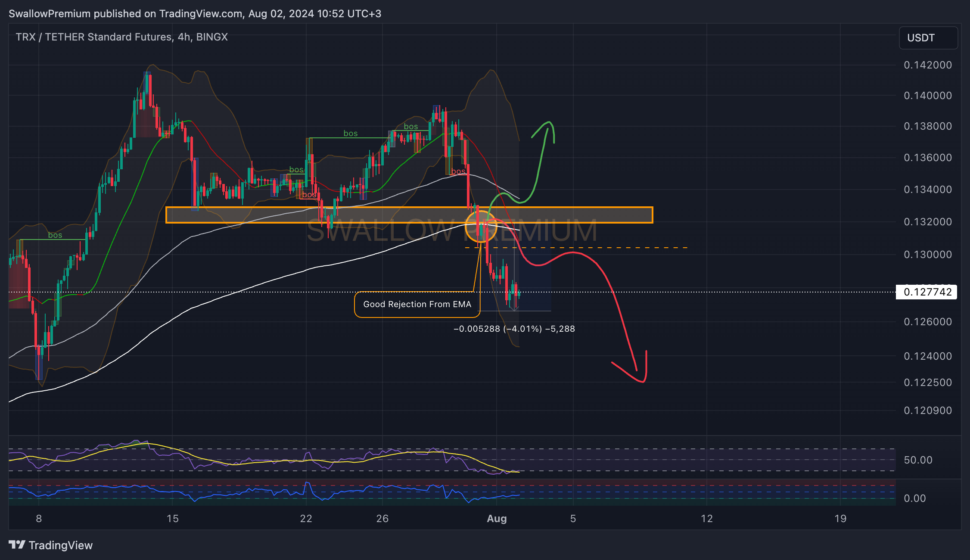Click the price axis value 0.142000

point(928,65)
